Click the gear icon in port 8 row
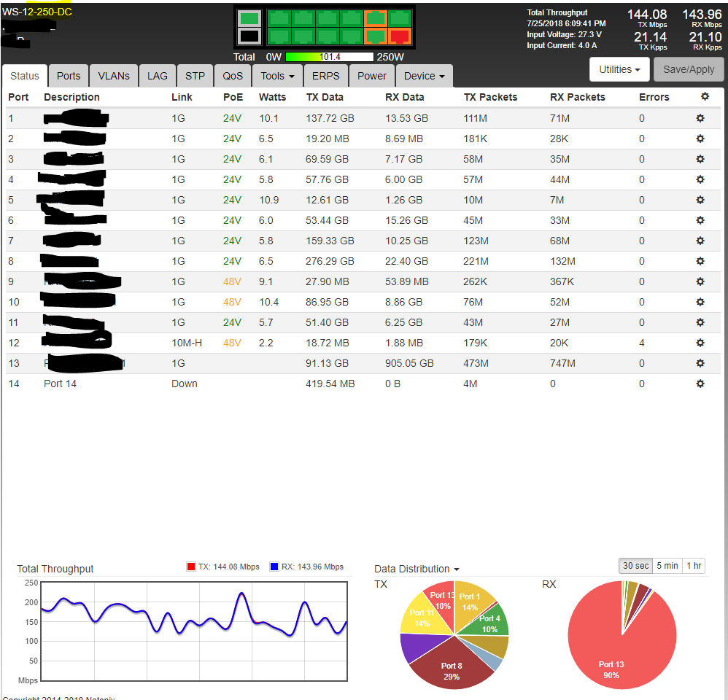 700,261
